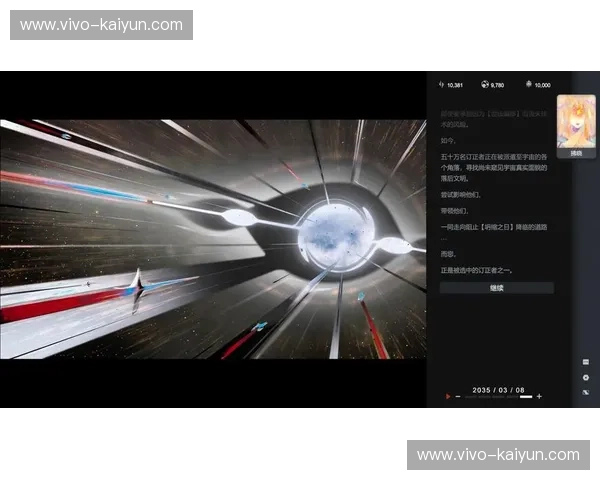Click the final line 正是被选中的订正者之一
The image size is (600, 480).
click(x=475, y=270)
